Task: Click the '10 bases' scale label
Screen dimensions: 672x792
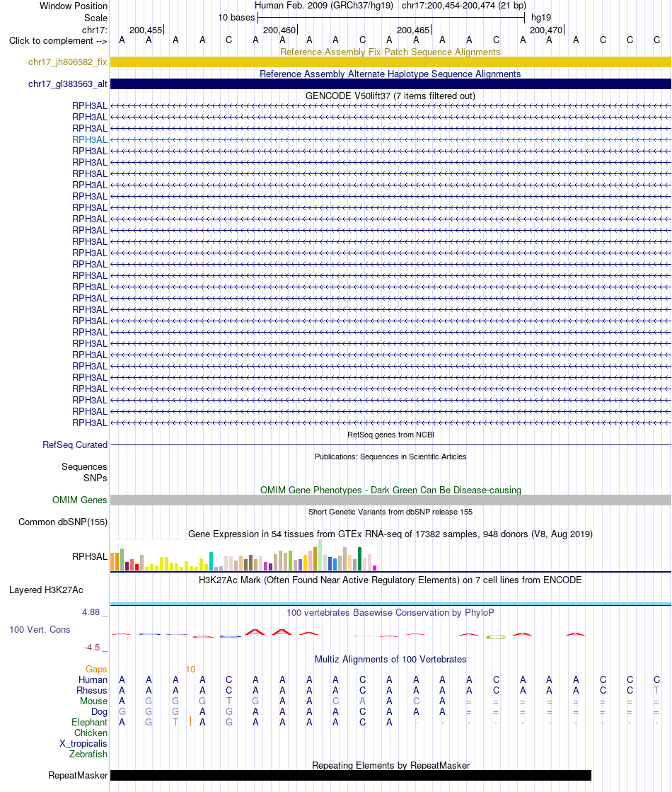Action: tap(236, 17)
